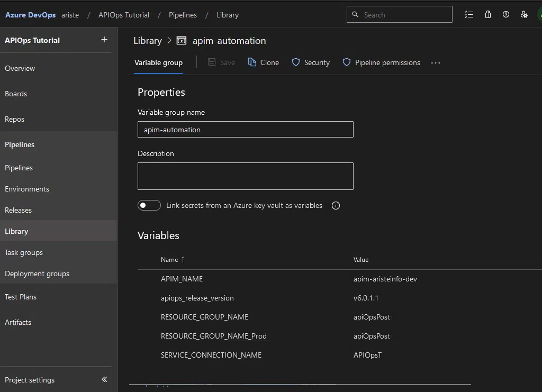The image size is (542, 392).
Task: Open the user settings icon
Action: pyautogui.click(x=524, y=15)
